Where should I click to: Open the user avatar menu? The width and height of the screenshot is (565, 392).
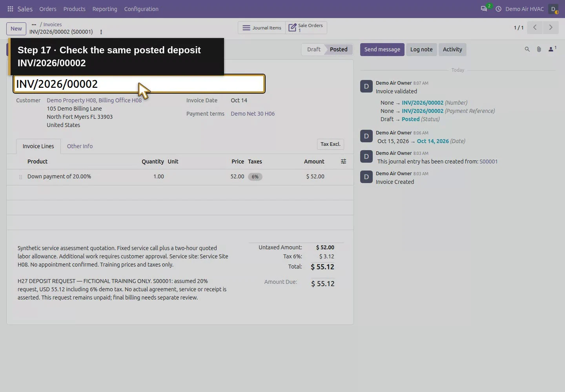coord(553,9)
